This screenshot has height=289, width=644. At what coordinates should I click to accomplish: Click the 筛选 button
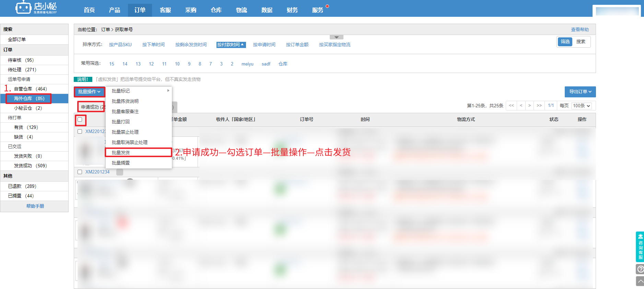click(565, 42)
